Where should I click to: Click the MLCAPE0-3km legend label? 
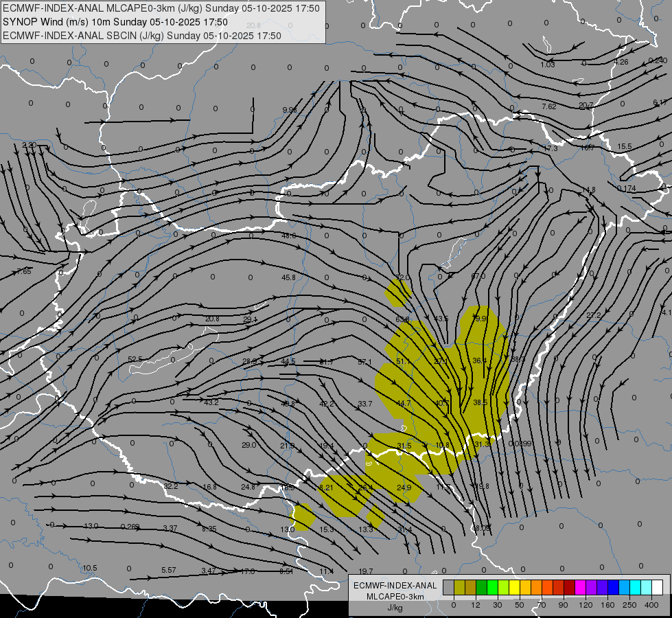[395, 597]
